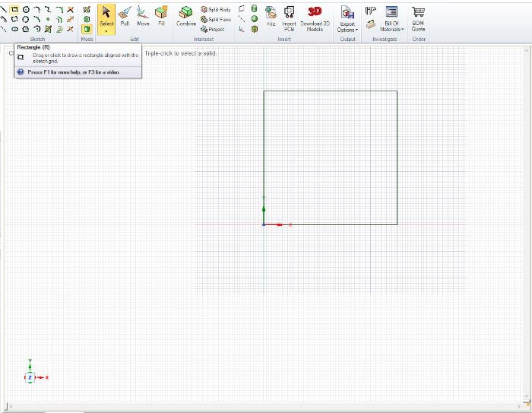
Task: Select the Three-Point Rectangle tool
Action: pyautogui.click(x=14, y=19)
